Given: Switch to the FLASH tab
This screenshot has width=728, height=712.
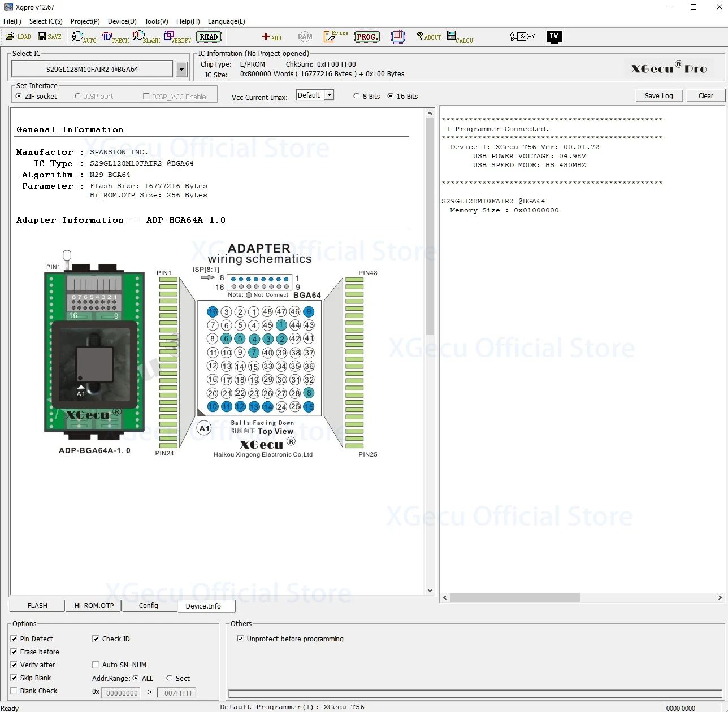Looking at the screenshot, I should tap(37, 606).
